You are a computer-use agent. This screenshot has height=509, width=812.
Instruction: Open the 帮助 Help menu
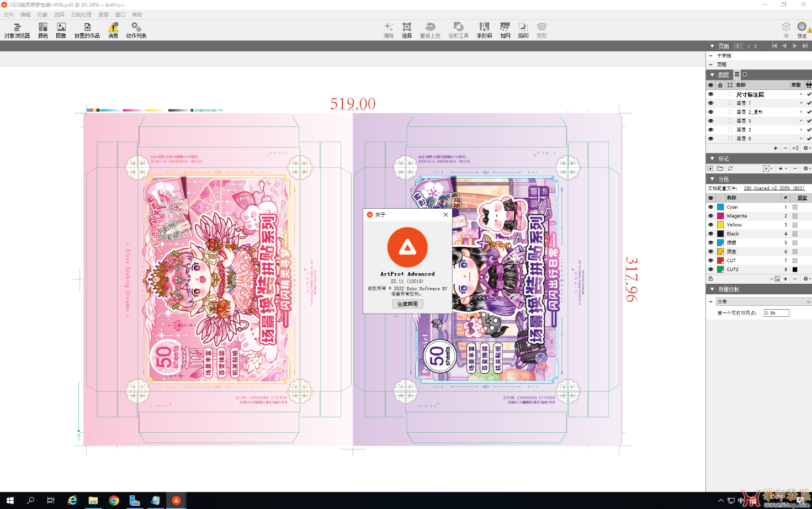137,15
